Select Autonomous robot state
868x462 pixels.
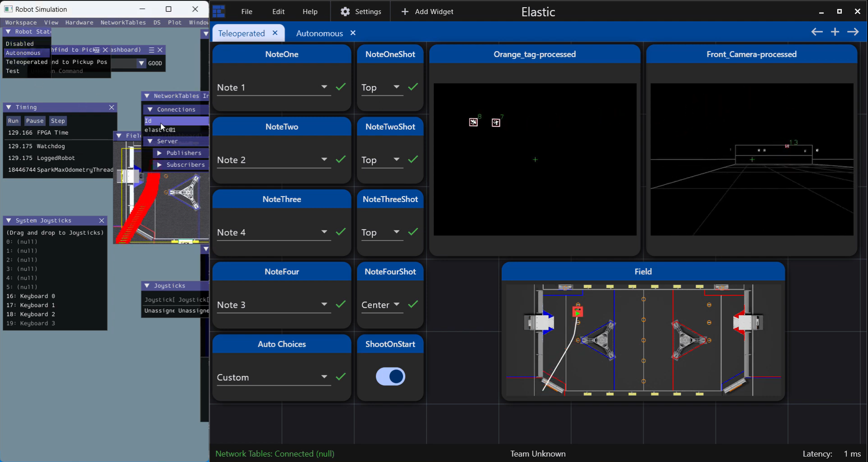24,53
